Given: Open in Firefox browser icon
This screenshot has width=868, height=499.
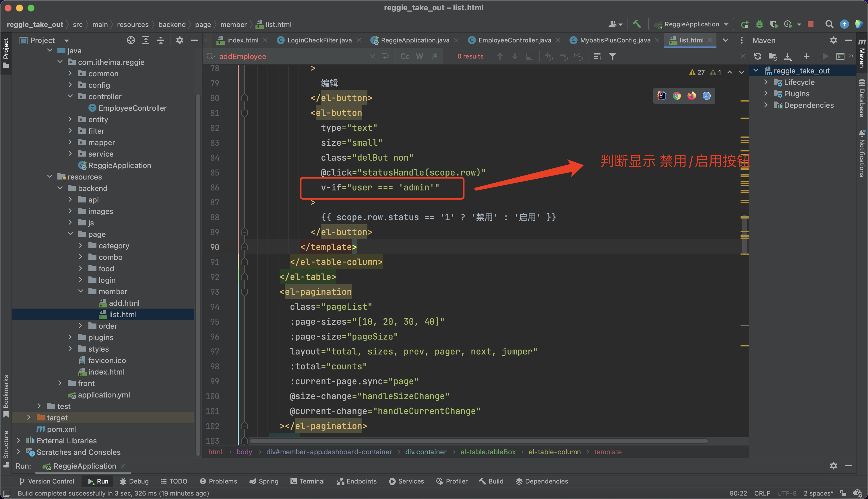Looking at the screenshot, I should [x=691, y=96].
